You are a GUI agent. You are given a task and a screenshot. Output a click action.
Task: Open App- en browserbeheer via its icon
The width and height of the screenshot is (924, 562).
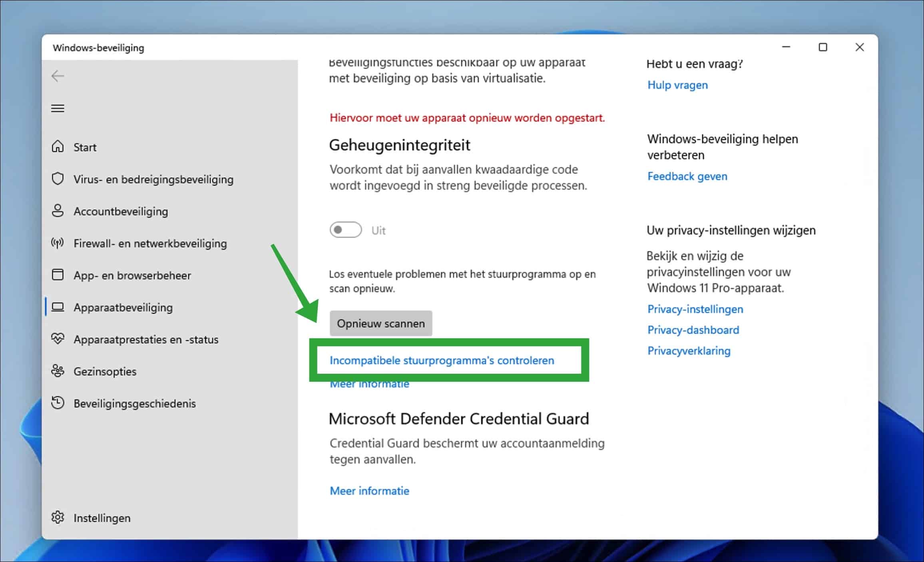[58, 275]
